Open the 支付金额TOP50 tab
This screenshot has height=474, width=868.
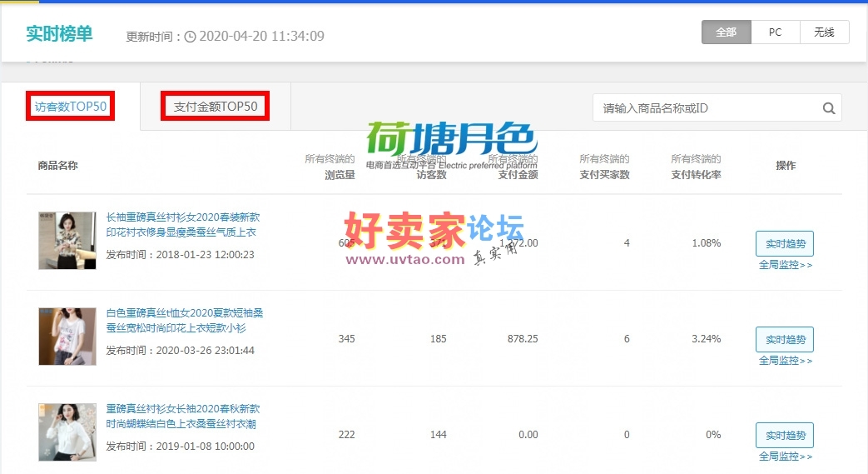(216, 107)
